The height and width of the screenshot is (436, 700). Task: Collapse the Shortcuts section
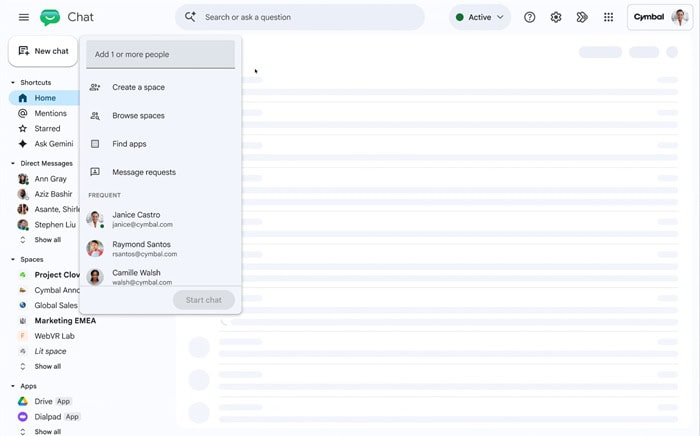click(x=13, y=83)
